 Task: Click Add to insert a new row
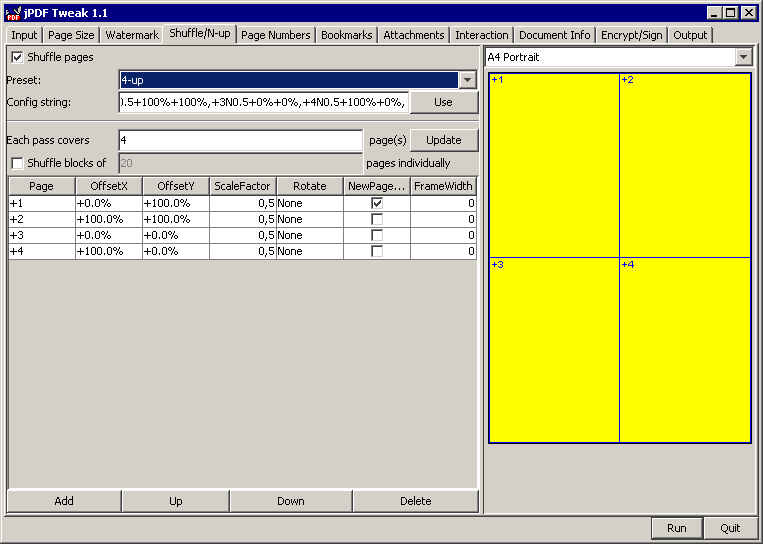pos(64,501)
